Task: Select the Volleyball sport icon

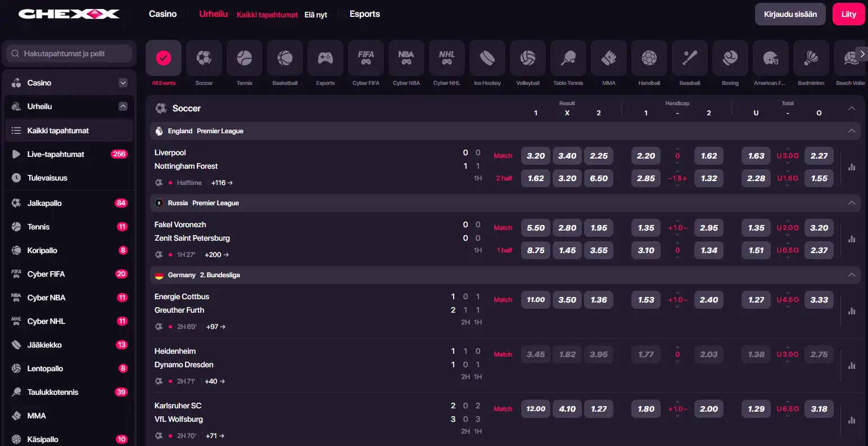Action: [528, 58]
